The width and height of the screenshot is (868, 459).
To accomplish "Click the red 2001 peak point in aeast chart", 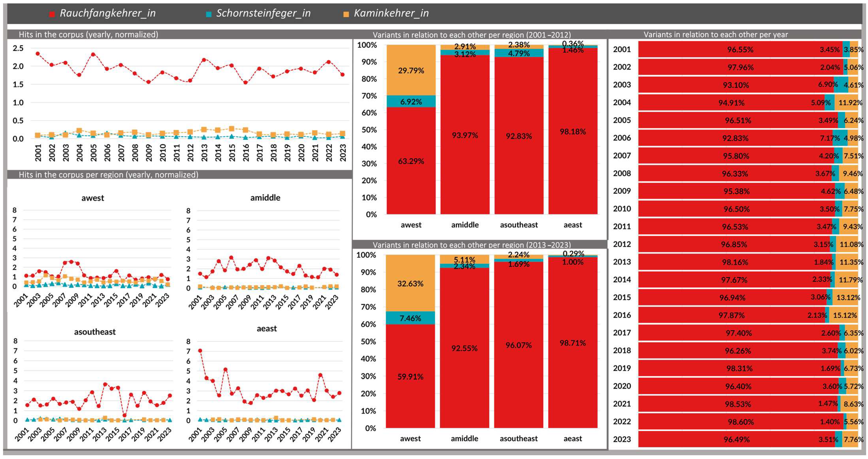I will pos(200,351).
